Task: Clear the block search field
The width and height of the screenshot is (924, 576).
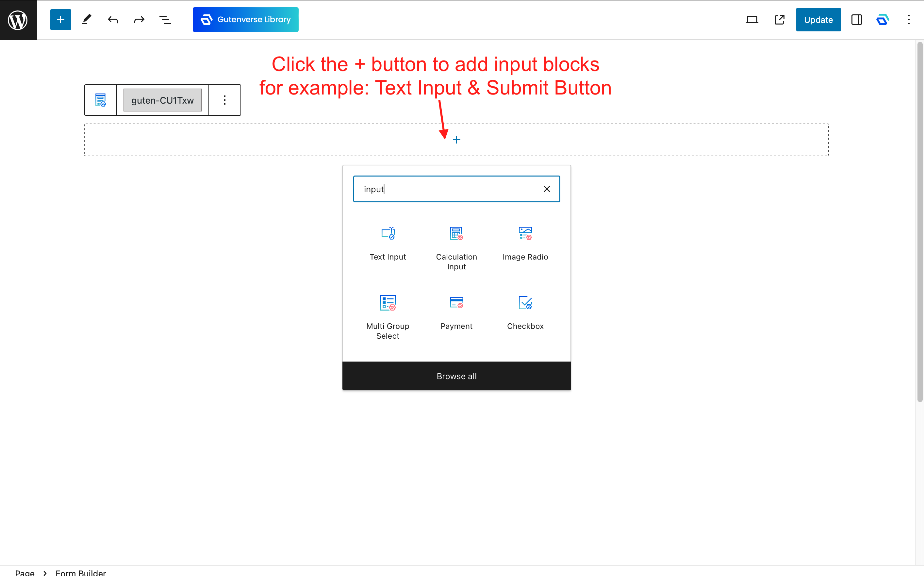Action: click(x=546, y=189)
